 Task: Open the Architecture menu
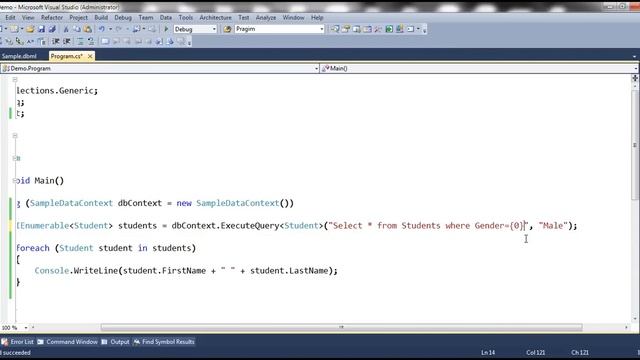click(216, 18)
